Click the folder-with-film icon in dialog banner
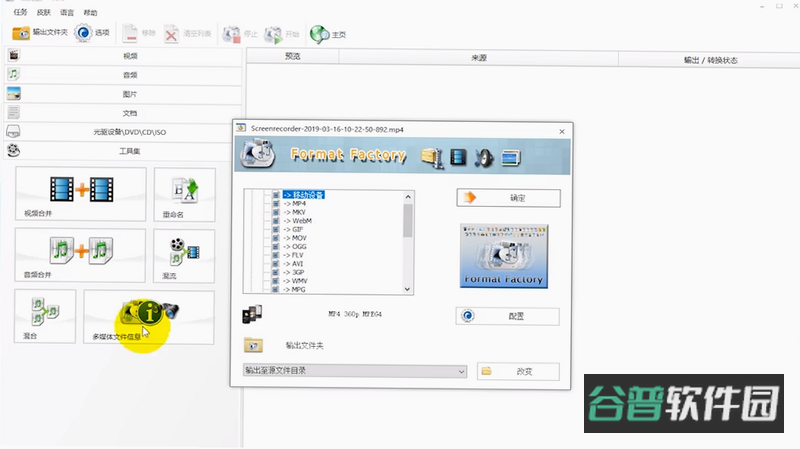 point(432,158)
